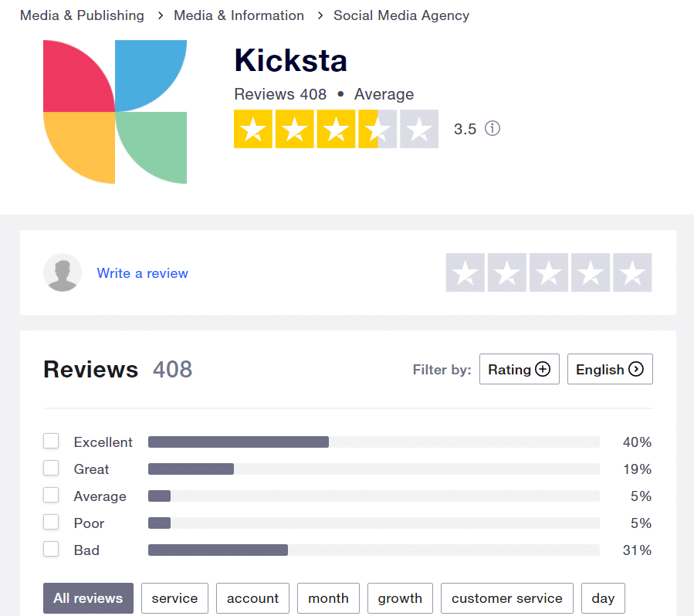Select the service keyword tab
This screenshot has height=616, width=694.
174,597
